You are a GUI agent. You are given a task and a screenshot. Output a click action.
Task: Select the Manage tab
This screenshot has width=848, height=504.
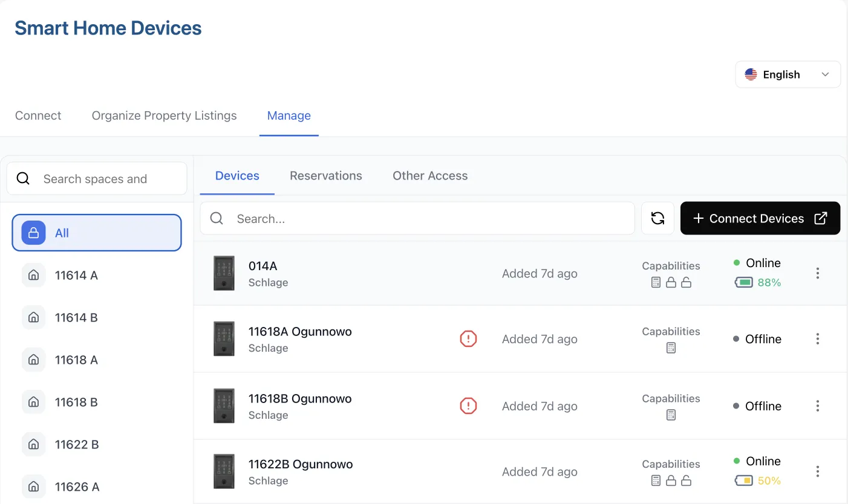pyautogui.click(x=289, y=115)
